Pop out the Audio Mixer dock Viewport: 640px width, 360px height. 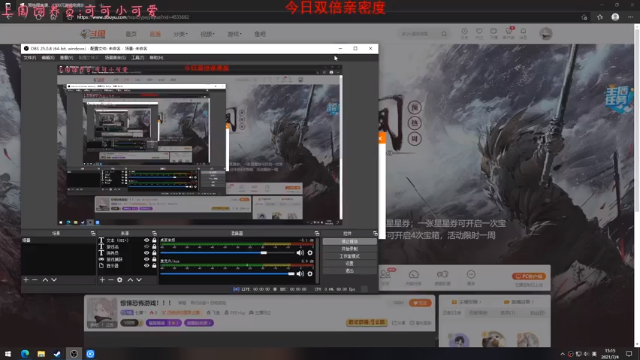coord(317,233)
